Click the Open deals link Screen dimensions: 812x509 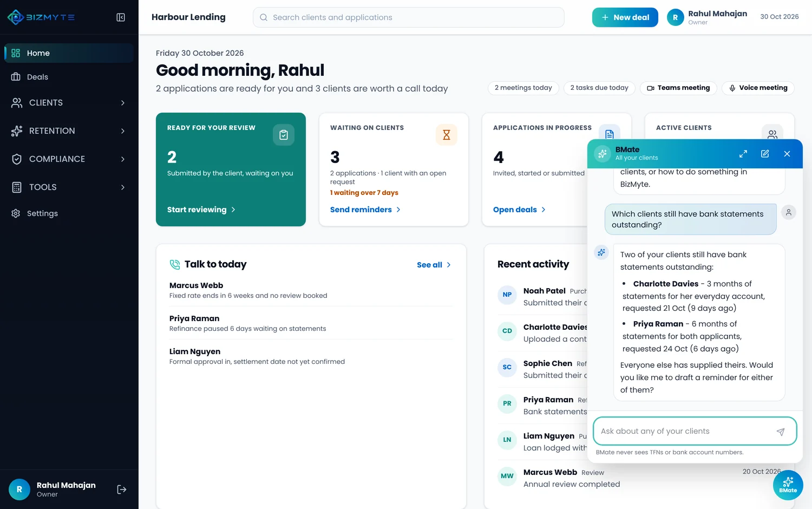(x=519, y=210)
